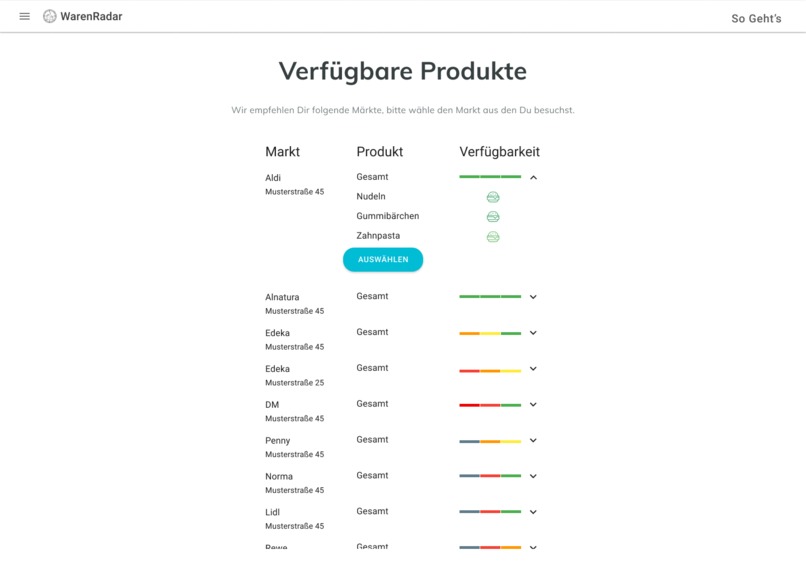This screenshot has width=806, height=573.
Task: Expand Edeka Musterstraße 25 row
Action: coord(534,368)
